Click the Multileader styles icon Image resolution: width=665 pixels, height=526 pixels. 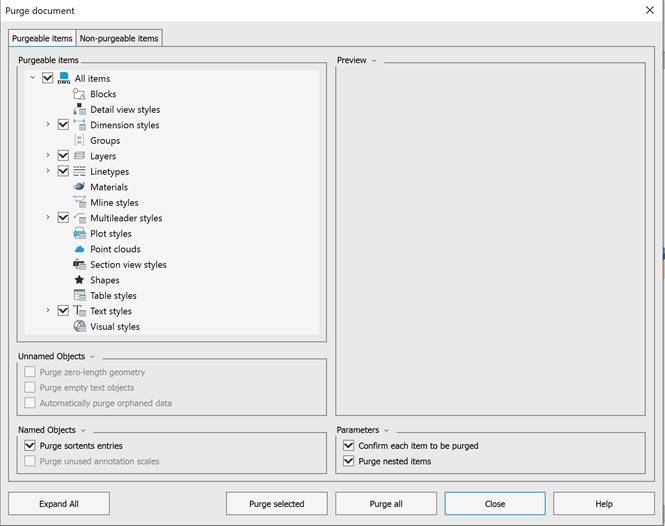[x=79, y=218]
